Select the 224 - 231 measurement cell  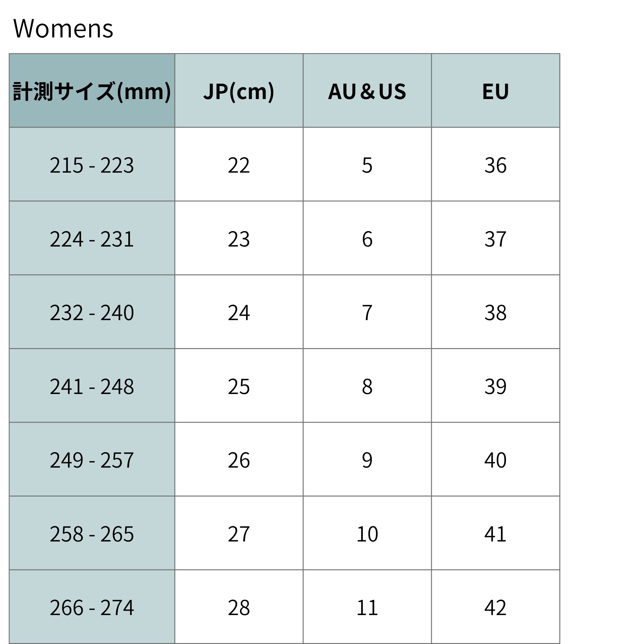coord(92,238)
